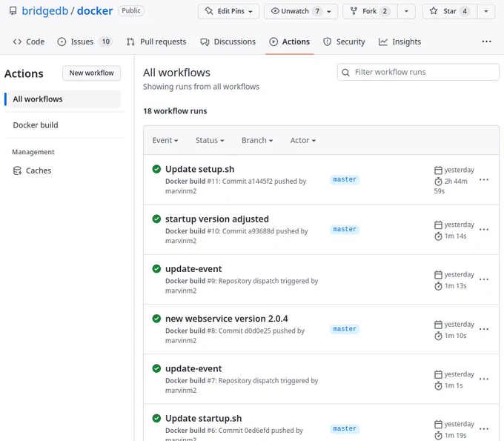The width and height of the screenshot is (504, 441).
Task: Open the repository navigation overflow menu
Action: point(486,42)
